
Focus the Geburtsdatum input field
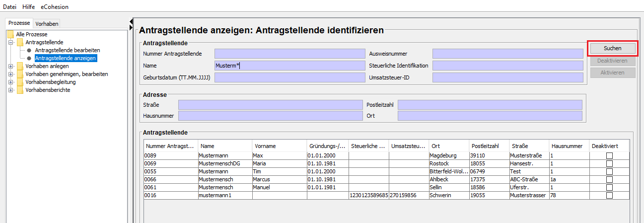tap(289, 77)
